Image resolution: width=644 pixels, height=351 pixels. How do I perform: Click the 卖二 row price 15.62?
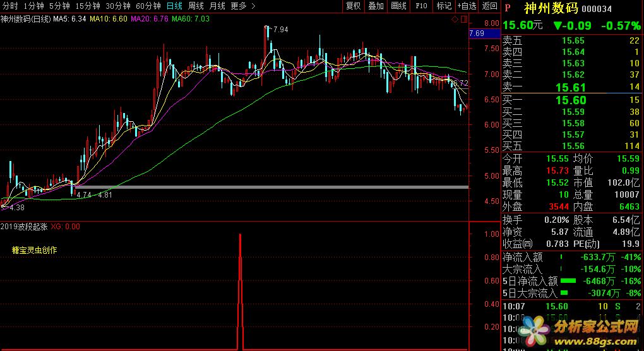(x=573, y=74)
